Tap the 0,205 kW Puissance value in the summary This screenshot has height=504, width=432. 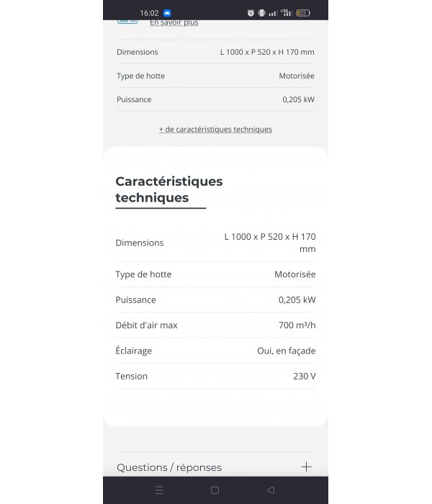click(x=298, y=99)
